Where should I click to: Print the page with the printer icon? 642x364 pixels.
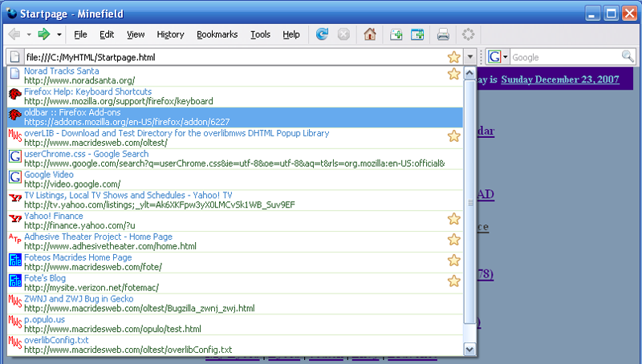click(443, 34)
